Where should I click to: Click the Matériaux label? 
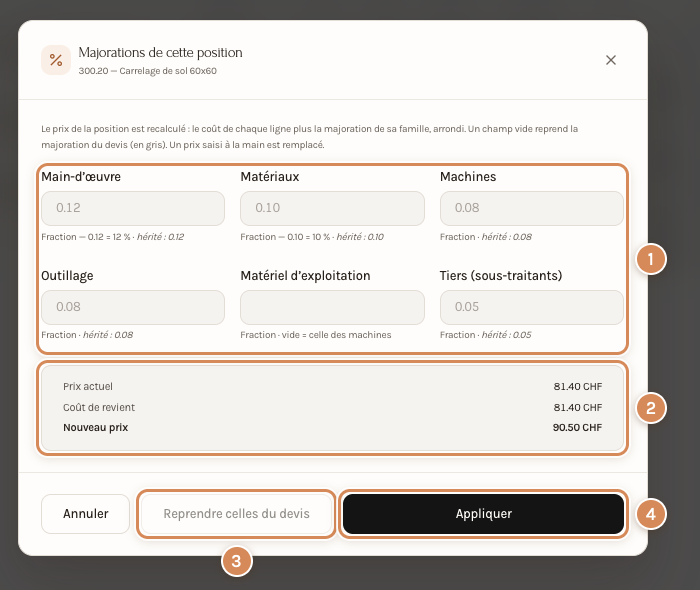pyautogui.click(x=270, y=177)
